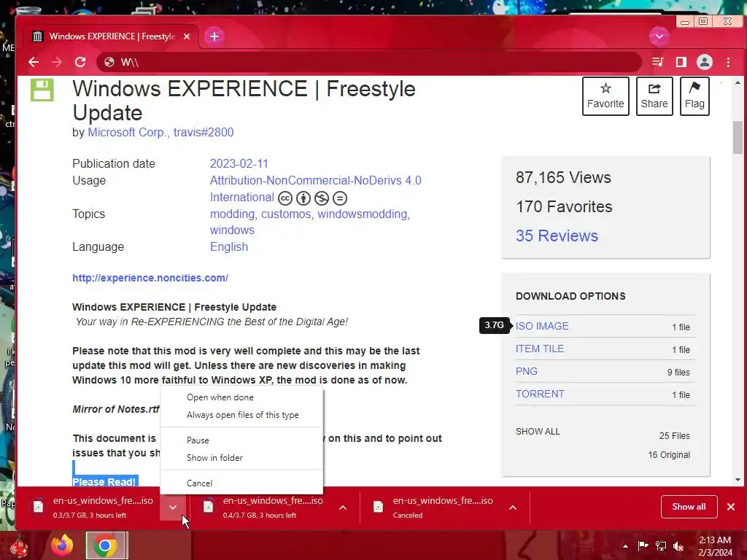The image size is (747, 560).
Task: Click the first download's chevron arrow
Action: coord(172,507)
